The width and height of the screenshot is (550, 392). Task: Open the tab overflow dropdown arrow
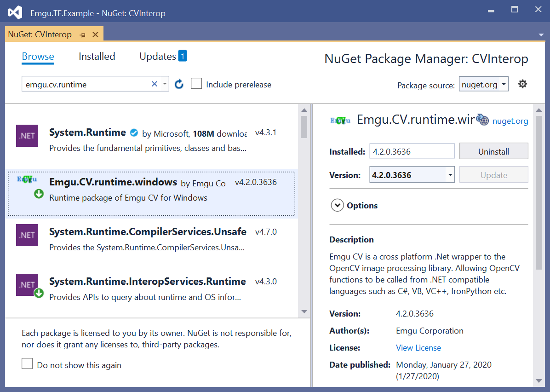541,35
